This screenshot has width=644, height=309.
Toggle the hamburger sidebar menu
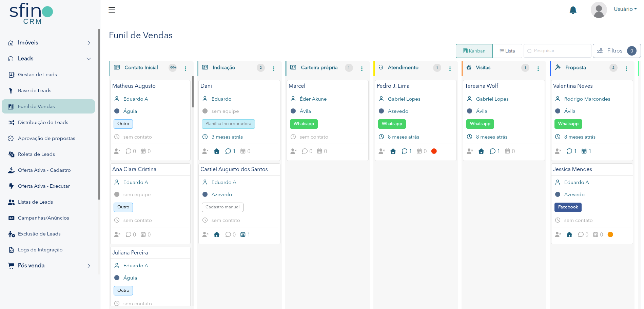click(112, 10)
